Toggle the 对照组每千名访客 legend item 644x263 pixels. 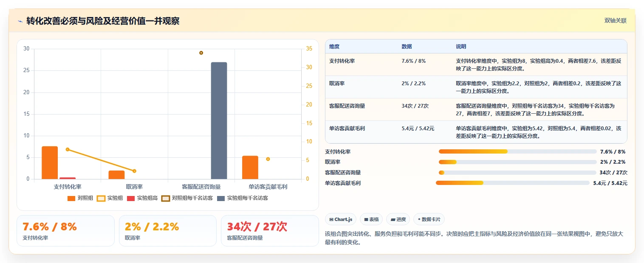click(187, 198)
